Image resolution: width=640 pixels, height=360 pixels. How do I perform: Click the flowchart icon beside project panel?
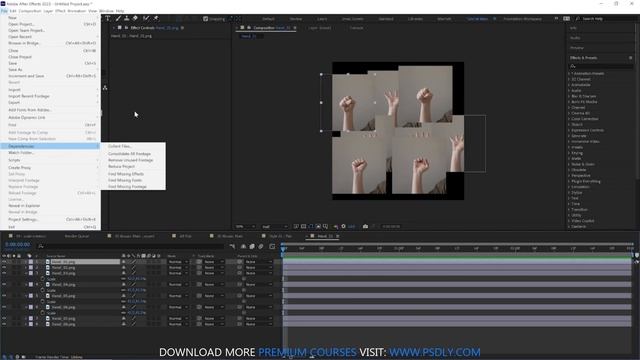[105, 88]
